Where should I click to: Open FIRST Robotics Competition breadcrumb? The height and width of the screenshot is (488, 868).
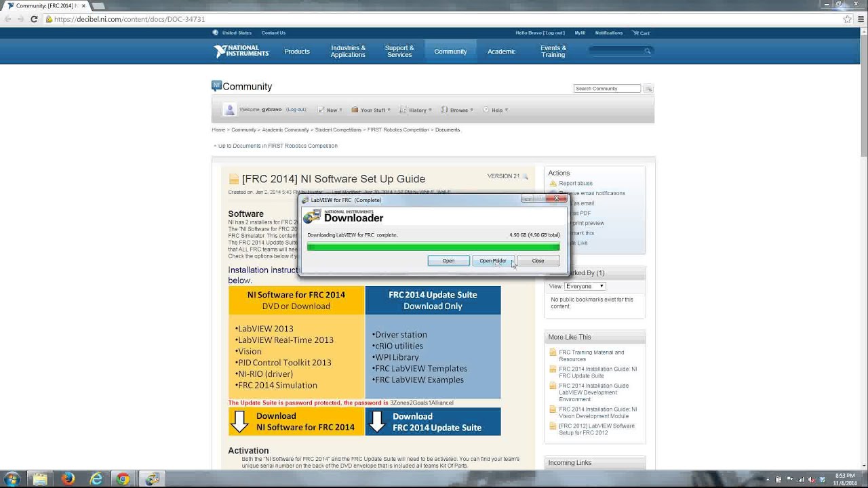point(398,129)
